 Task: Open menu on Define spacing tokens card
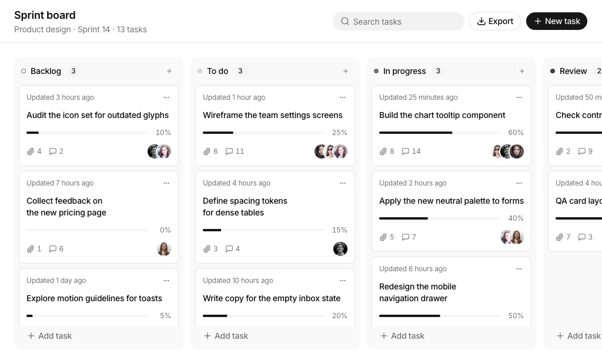[x=343, y=183]
